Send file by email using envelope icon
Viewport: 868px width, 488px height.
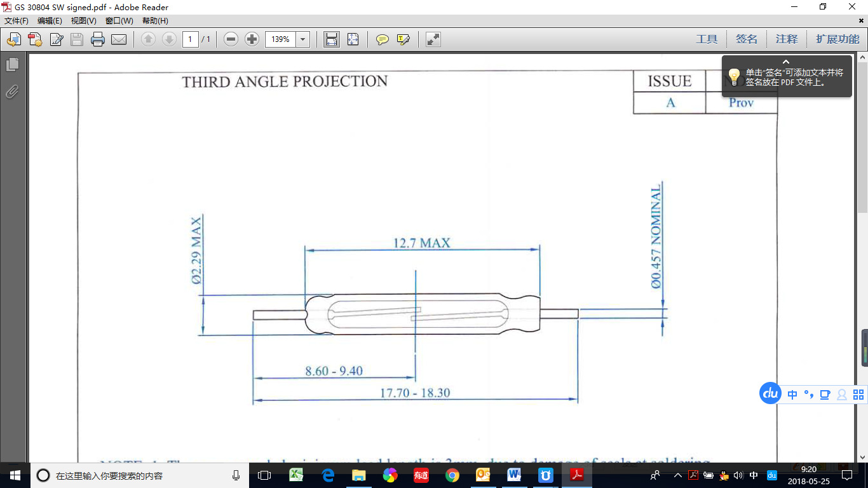[119, 39]
